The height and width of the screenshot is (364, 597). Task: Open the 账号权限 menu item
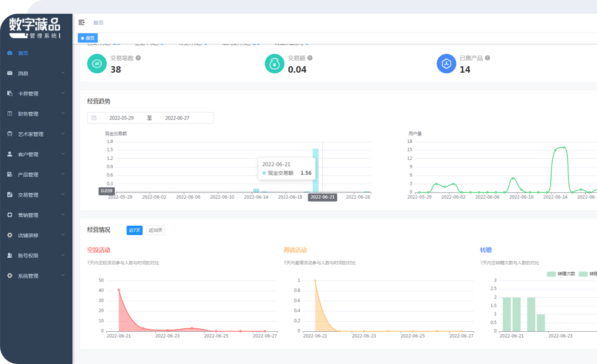pyautogui.click(x=36, y=255)
